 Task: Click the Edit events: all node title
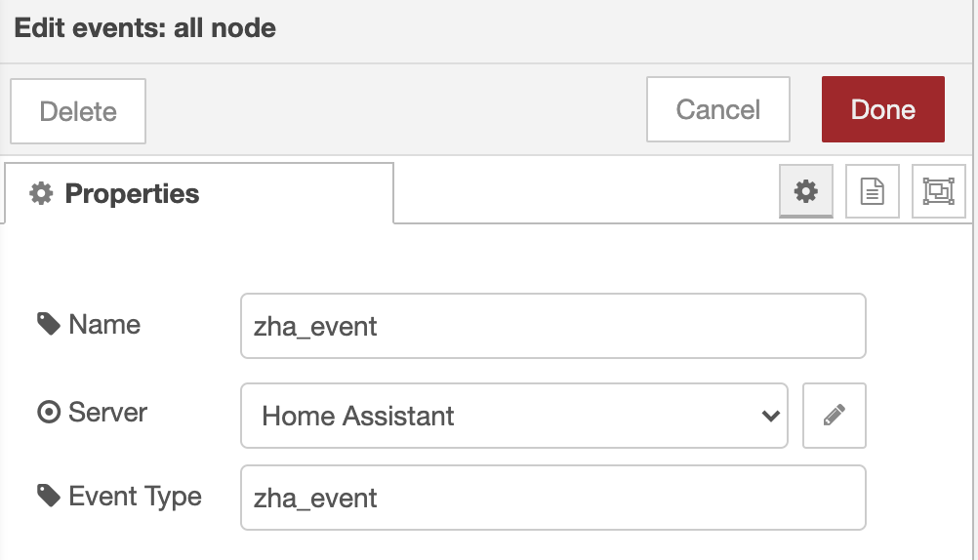(144, 28)
